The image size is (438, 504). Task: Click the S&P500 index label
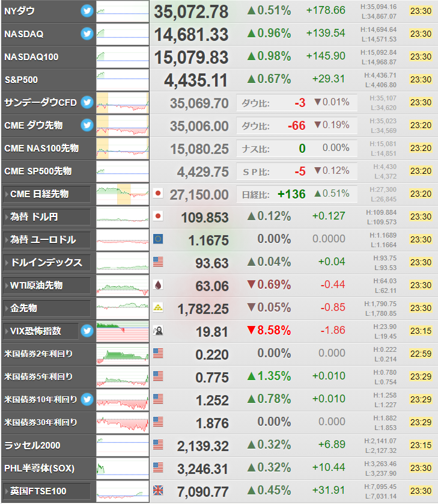21,80
